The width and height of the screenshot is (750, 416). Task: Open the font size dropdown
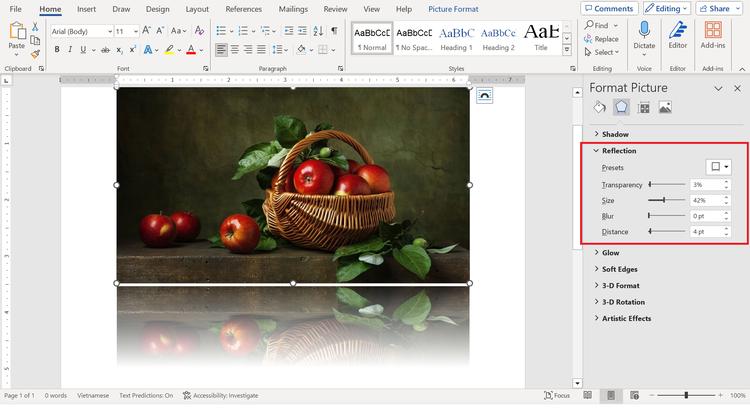click(135, 31)
